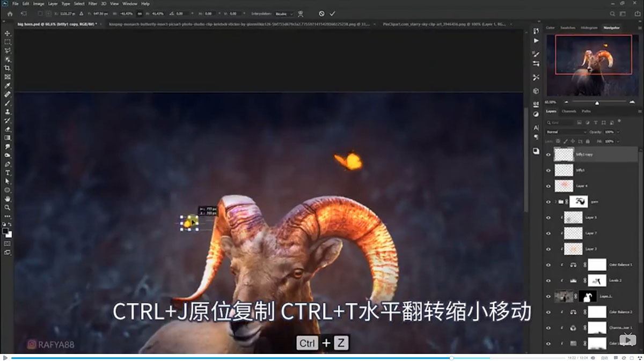Commit the transform with the checkmark button
The width and height of the screenshot is (644, 362).
332,13
